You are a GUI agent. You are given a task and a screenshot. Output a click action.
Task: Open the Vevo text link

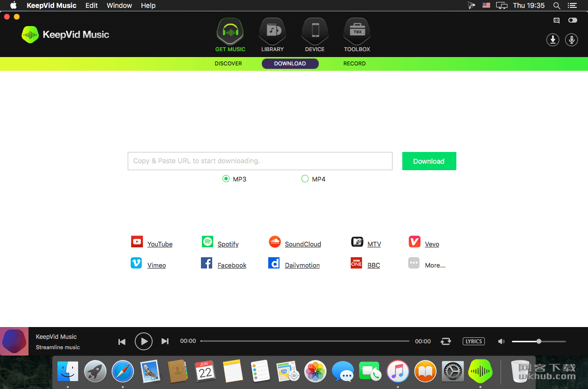pyautogui.click(x=432, y=244)
